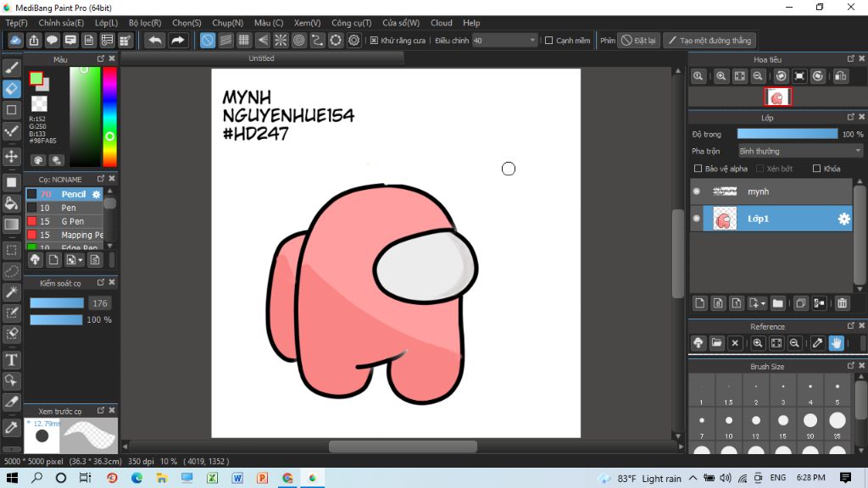The height and width of the screenshot is (488, 868).
Task: Click the Undo arrow in the top toolbar
Action: click(x=156, y=41)
